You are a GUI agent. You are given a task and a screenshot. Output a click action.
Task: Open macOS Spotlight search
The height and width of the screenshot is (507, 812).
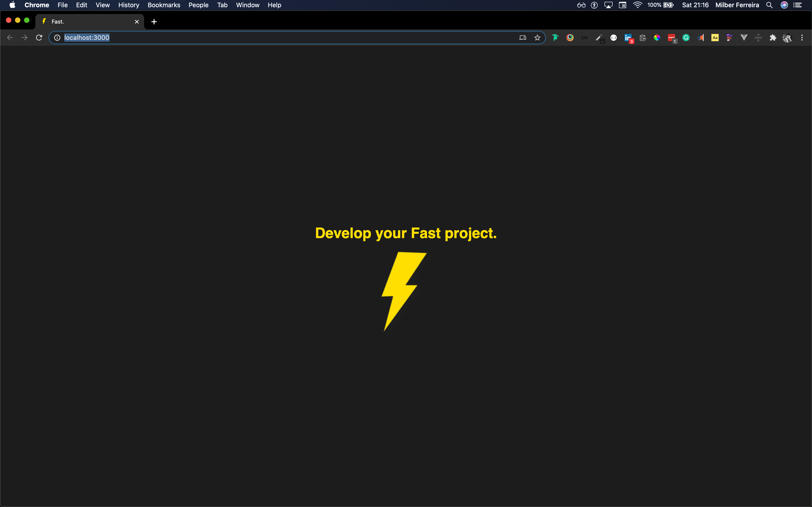[769, 5]
